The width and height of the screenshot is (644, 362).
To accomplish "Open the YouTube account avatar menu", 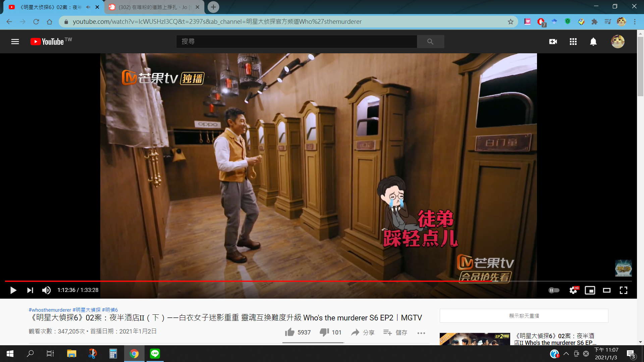I will pos(618,42).
